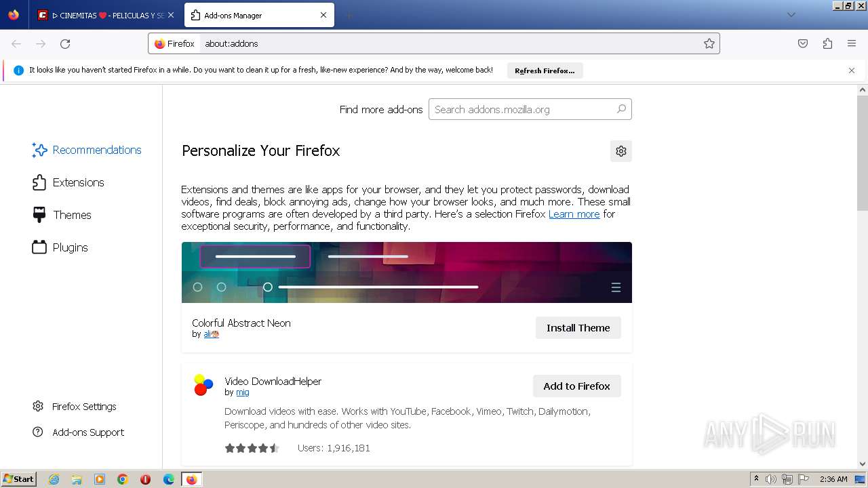This screenshot has height=488, width=868.
Task: Open Plugins category in sidebar
Action: 60,247
